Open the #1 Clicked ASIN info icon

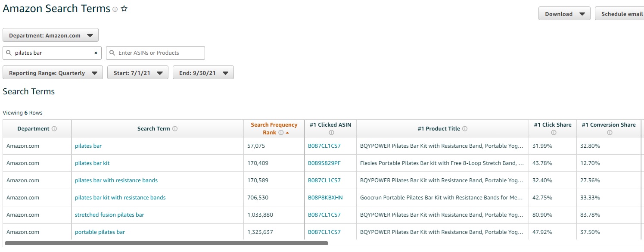[x=331, y=133]
